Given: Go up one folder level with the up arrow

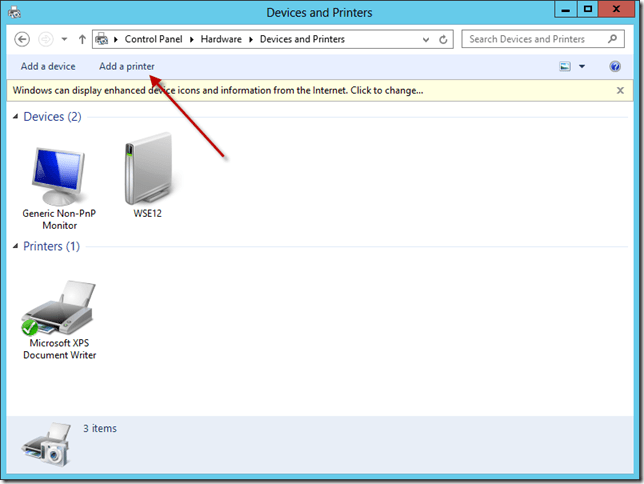Looking at the screenshot, I should [82, 39].
